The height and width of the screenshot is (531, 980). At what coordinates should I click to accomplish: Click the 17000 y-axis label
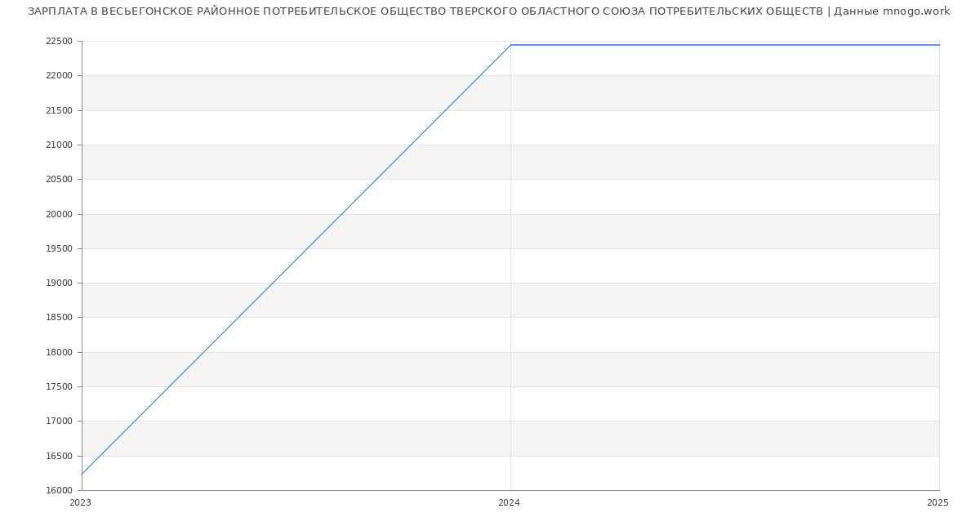coord(60,422)
